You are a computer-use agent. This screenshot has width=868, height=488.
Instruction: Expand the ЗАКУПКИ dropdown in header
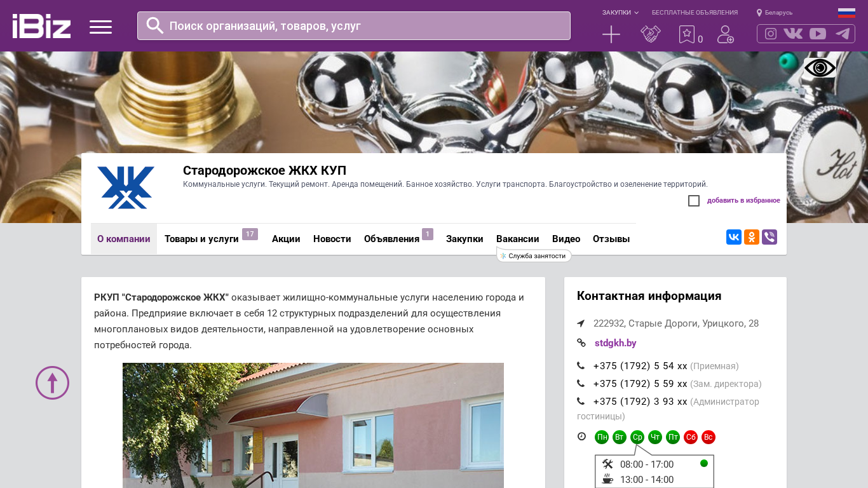(621, 13)
